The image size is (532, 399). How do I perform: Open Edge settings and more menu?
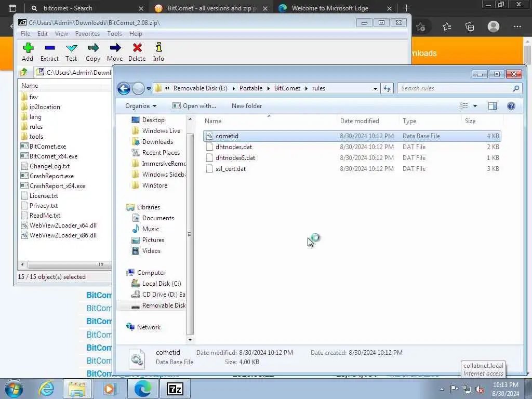pyautogui.click(x=517, y=26)
